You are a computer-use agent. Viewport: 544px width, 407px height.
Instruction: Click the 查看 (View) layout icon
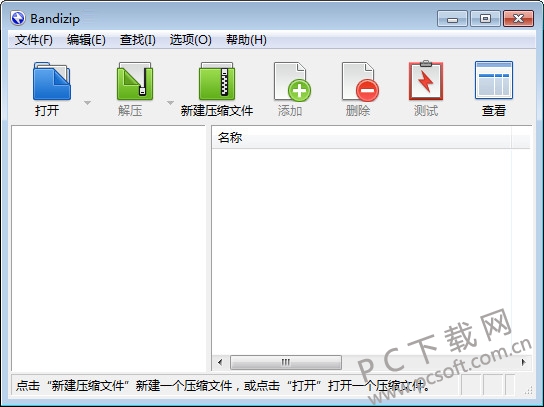point(494,80)
